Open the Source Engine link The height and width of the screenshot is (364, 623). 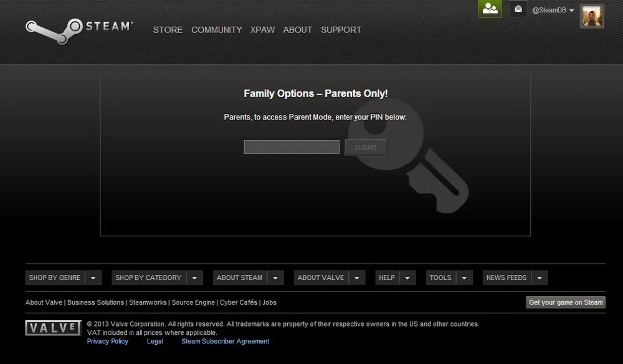[193, 302]
